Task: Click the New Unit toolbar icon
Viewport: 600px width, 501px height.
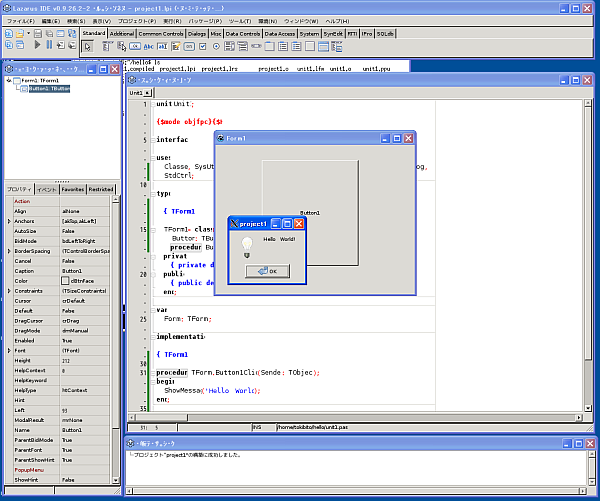Action: click(x=9, y=34)
